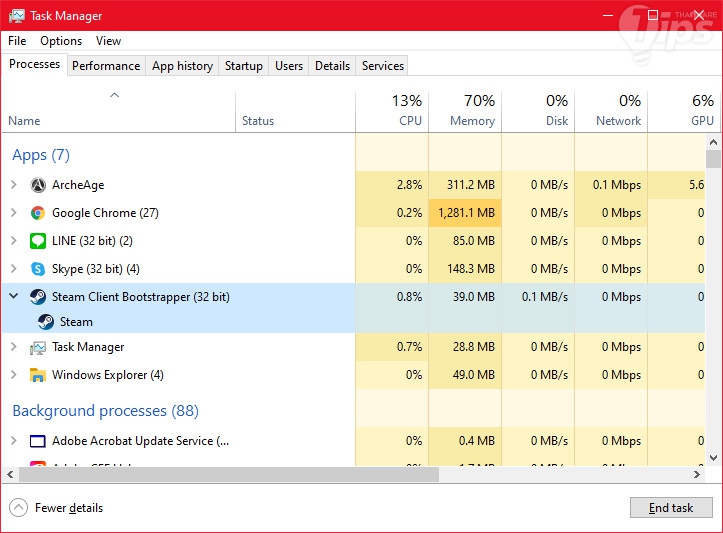The width and height of the screenshot is (723, 533).
Task: Click the vertical scrollbar down arrow
Action: pos(713,458)
